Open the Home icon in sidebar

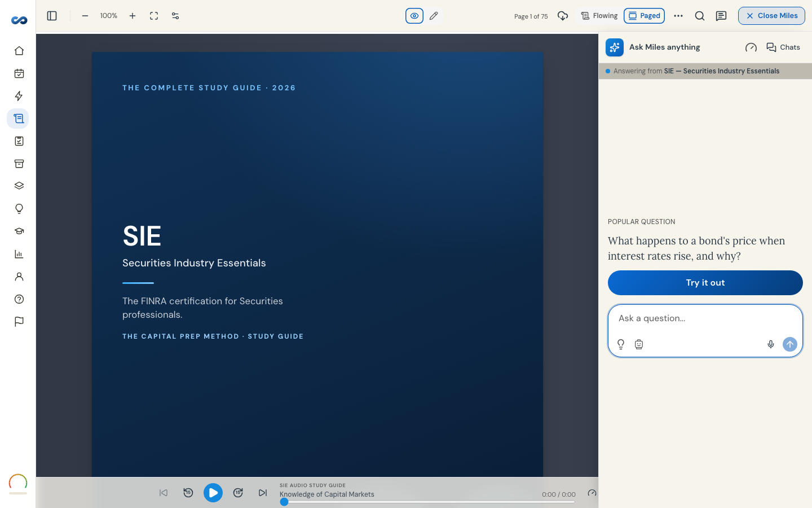click(19, 51)
